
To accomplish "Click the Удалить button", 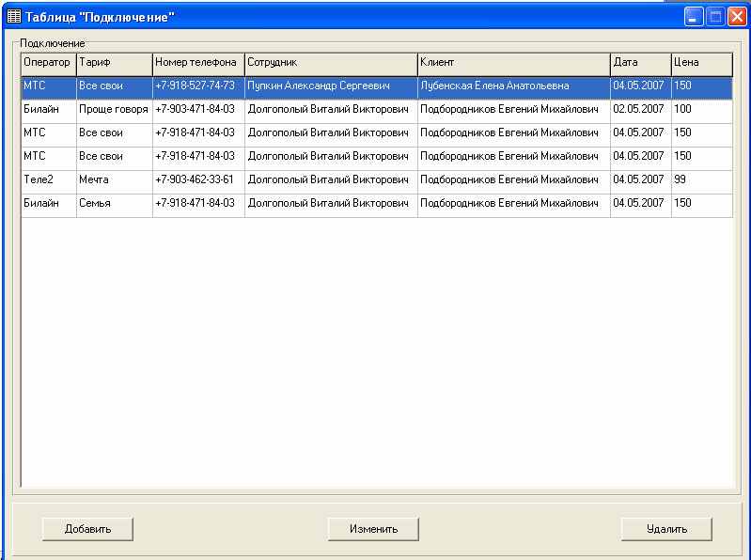I will pos(666,529).
